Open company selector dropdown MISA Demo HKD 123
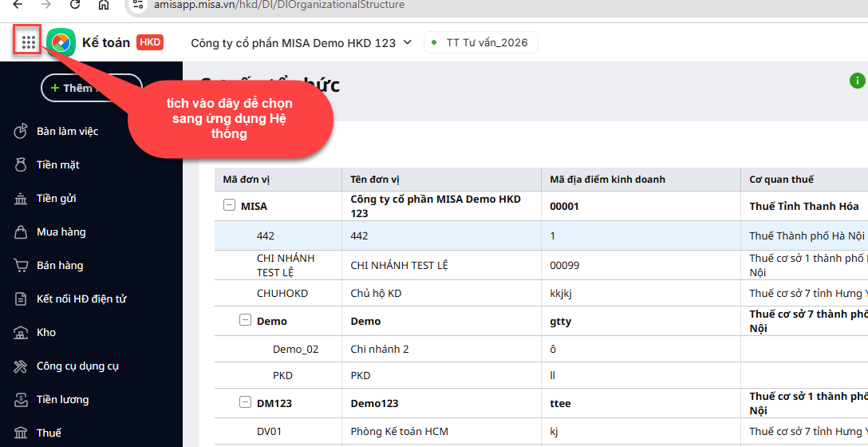The width and height of the screenshot is (868, 447). click(301, 43)
